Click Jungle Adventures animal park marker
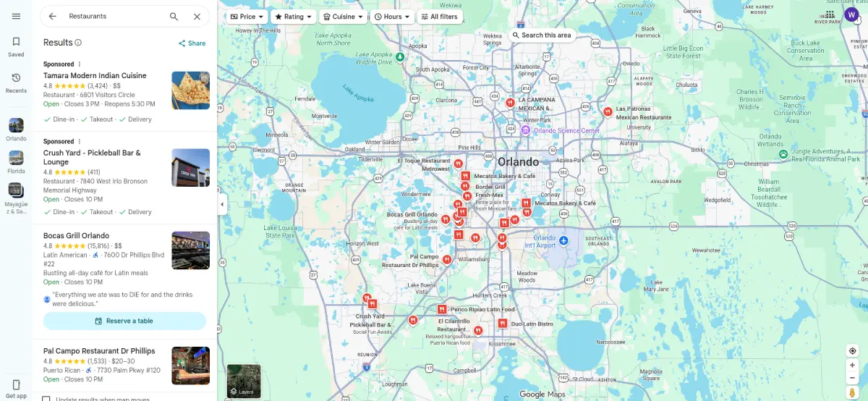 pos(783,155)
